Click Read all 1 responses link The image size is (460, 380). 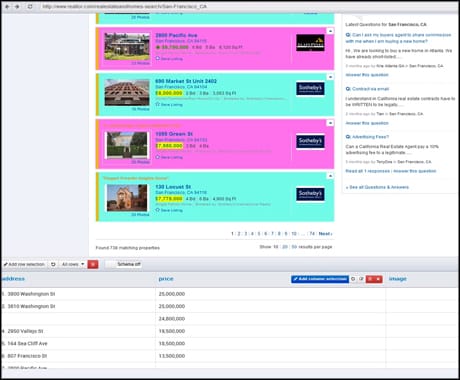(x=367, y=171)
